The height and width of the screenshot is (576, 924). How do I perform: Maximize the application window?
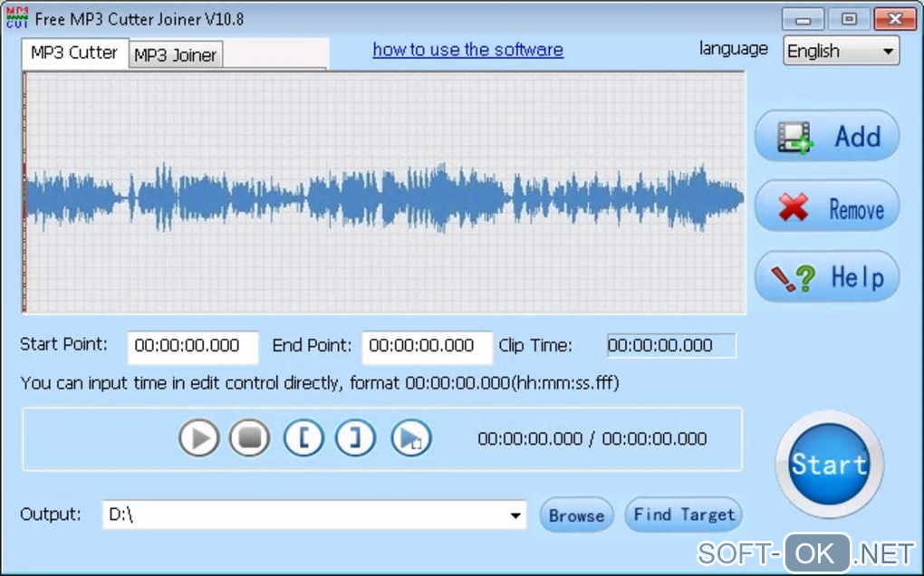[x=849, y=19]
